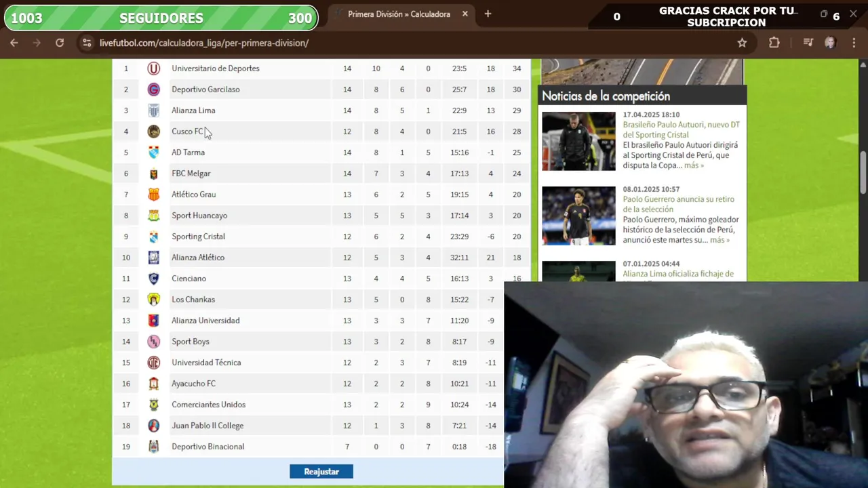Click the Sport Boys crest
Screen dimensions: 868x488
154,342
